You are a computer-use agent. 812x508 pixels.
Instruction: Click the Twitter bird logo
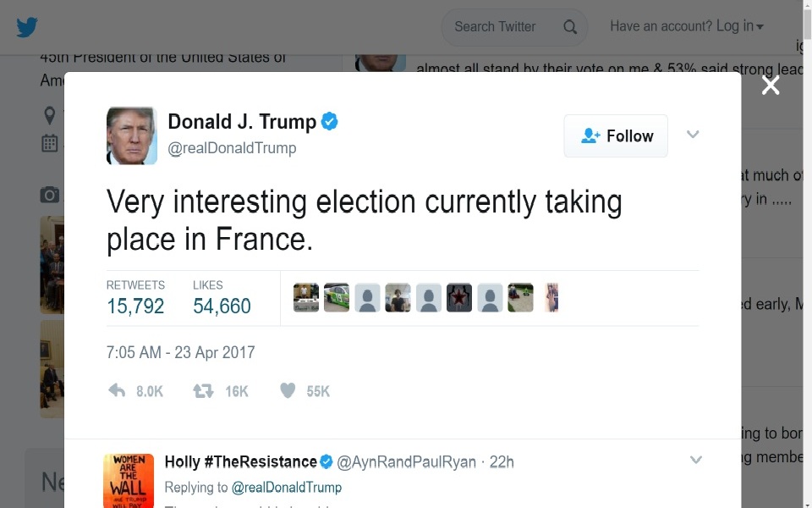(x=27, y=27)
